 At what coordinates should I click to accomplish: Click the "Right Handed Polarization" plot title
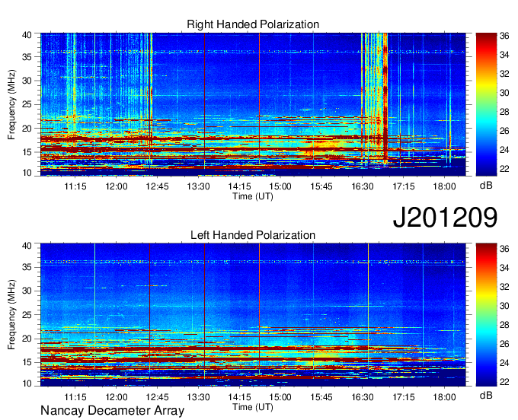[x=253, y=24]
